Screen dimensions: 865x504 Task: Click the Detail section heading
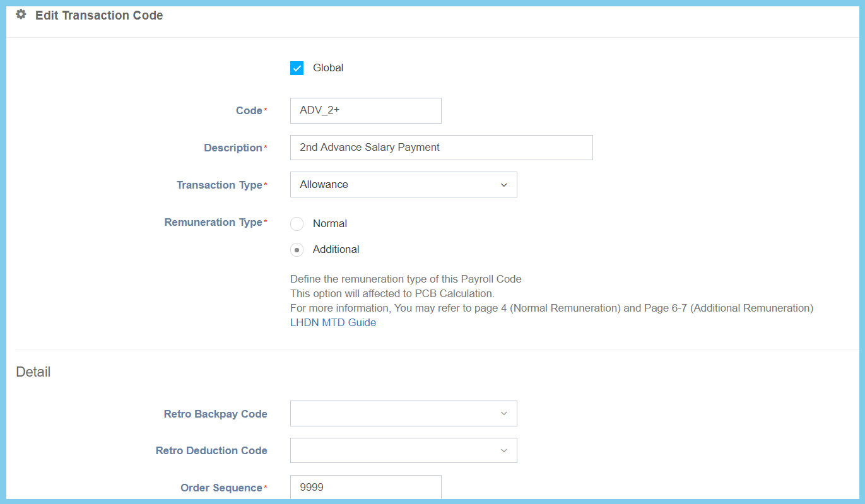pos(33,372)
